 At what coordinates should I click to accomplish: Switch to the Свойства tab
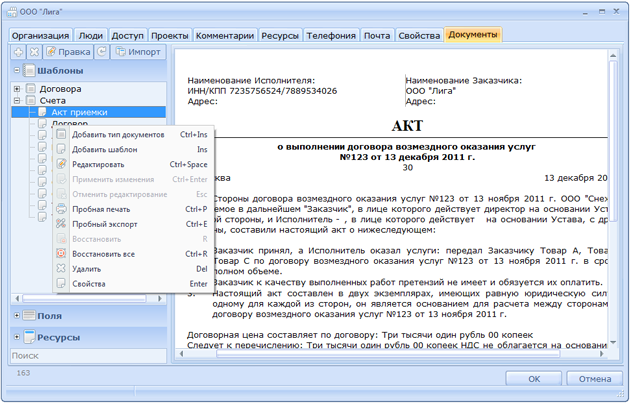pos(419,35)
